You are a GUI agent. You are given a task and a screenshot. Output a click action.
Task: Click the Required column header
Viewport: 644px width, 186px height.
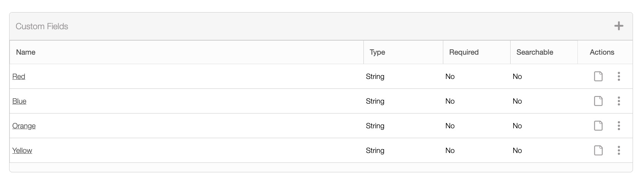point(463,52)
